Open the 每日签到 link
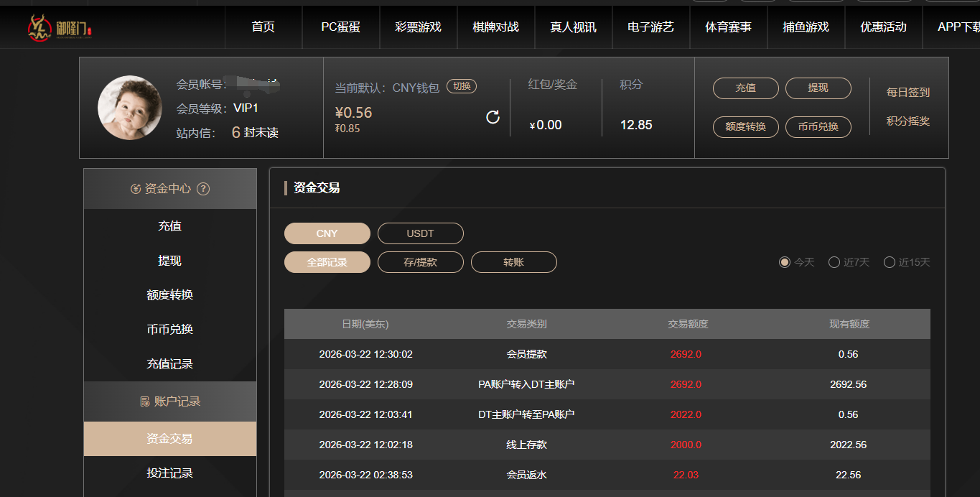 pyautogui.click(x=907, y=93)
